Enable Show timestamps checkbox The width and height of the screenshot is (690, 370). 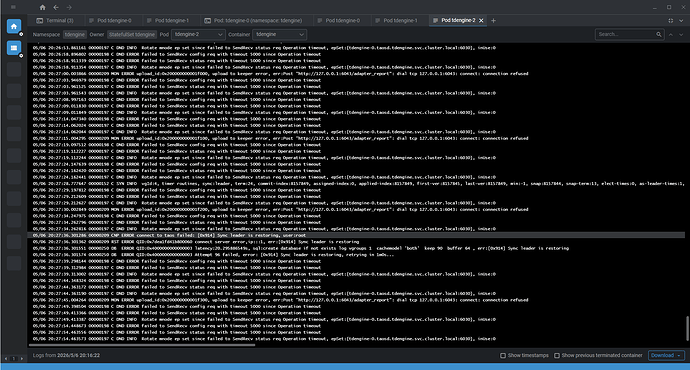point(503,355)
